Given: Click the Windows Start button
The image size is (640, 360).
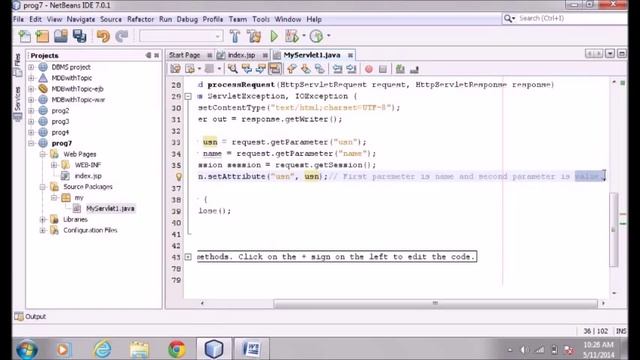Looking at the screenshot, I should tap(27, 350).
